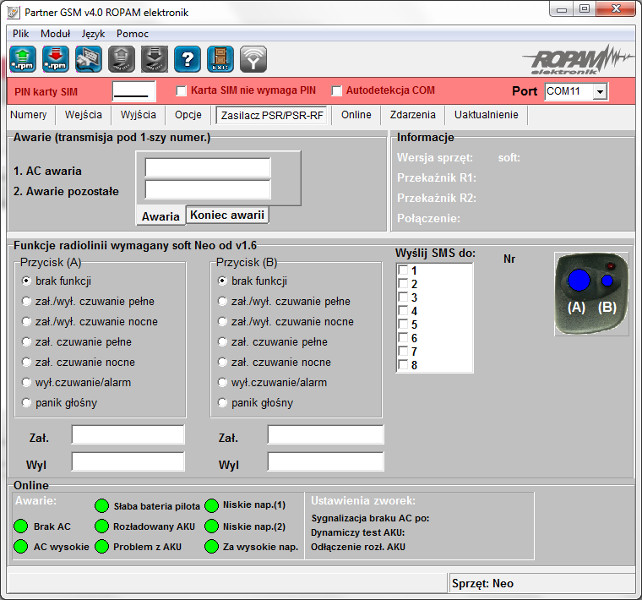Switch to the Zdarzenia tab

pyautogui.click(x=412, y=115)
